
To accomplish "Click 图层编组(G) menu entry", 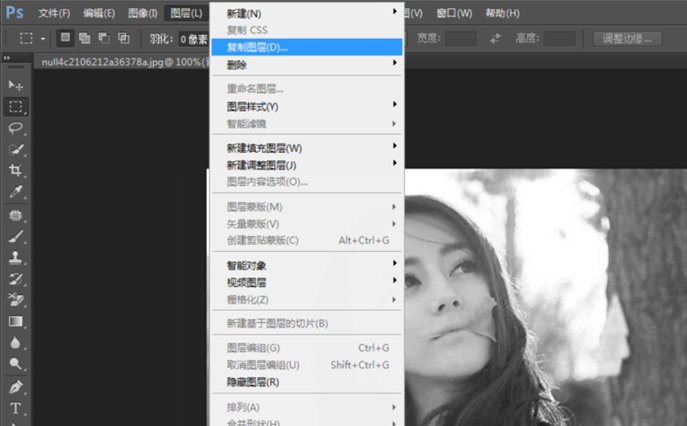I will pyautogui.click(x=307, y=348).
